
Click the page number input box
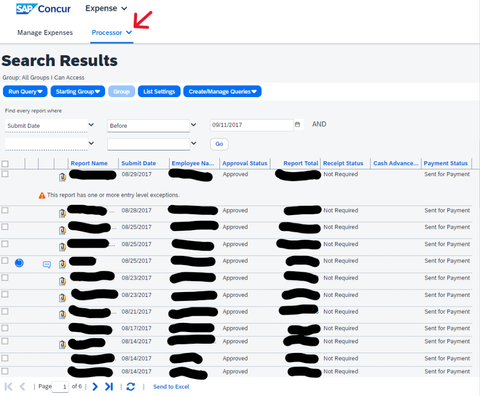click(x=60, y=387)
